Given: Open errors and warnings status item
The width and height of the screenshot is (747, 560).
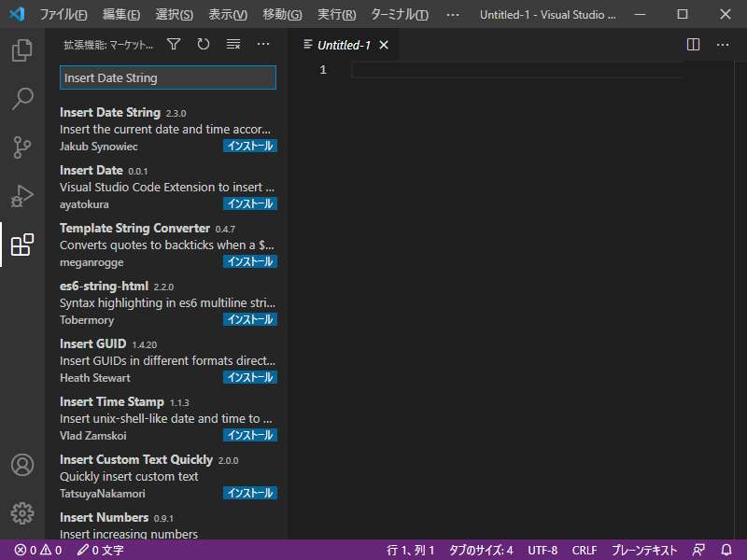Looking at the screenshot, I should point(38,550).
